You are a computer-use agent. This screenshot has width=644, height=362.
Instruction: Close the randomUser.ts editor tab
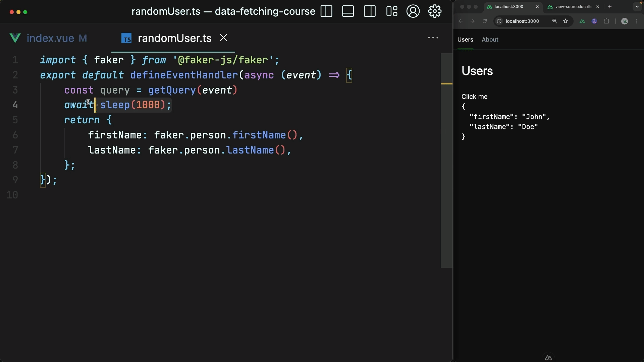coord(224,38)
